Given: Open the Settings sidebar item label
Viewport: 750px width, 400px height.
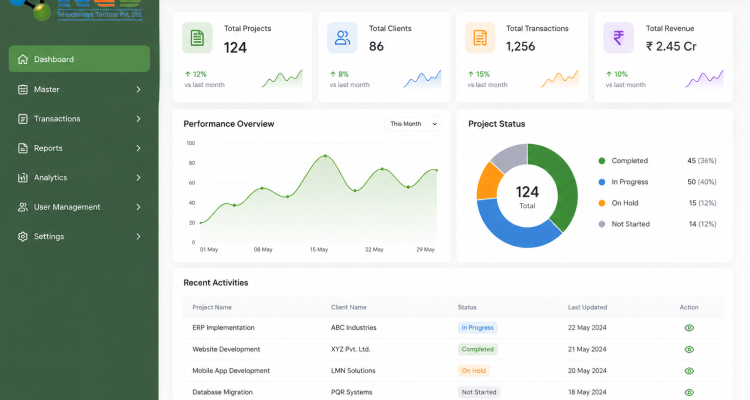Looking at the screenshot, I should pyautogui.click(x=49, y=236).
